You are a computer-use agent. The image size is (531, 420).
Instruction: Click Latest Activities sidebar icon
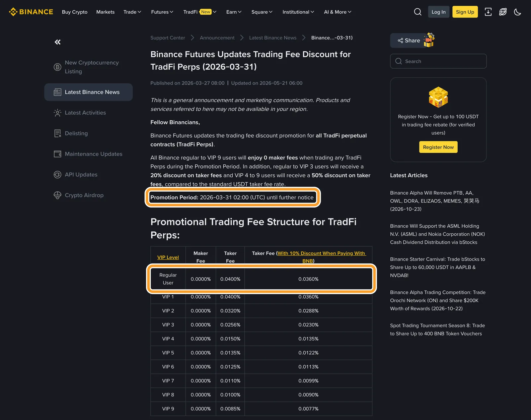point(57,113)
